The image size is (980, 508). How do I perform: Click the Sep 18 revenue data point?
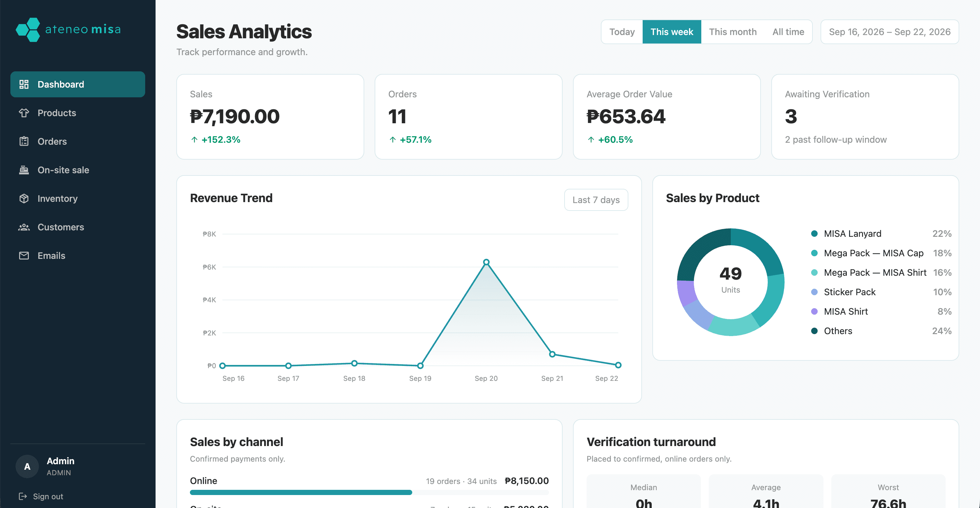pos(354,363)
